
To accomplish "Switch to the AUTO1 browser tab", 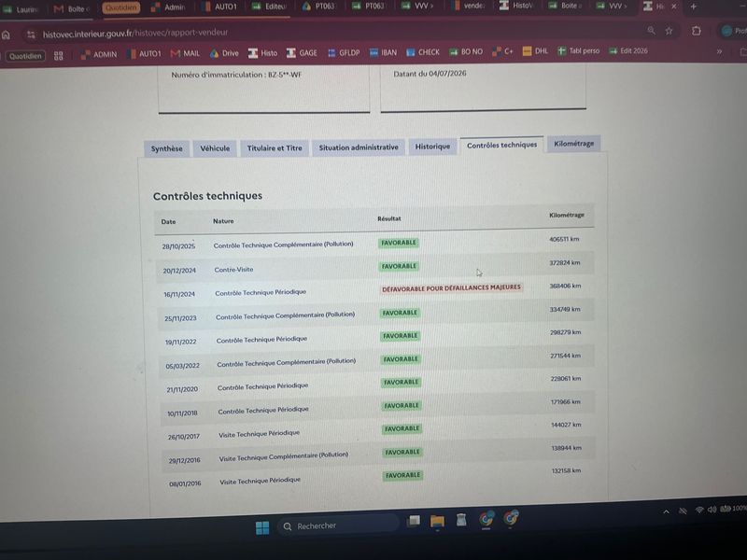I will click(220, 7).
